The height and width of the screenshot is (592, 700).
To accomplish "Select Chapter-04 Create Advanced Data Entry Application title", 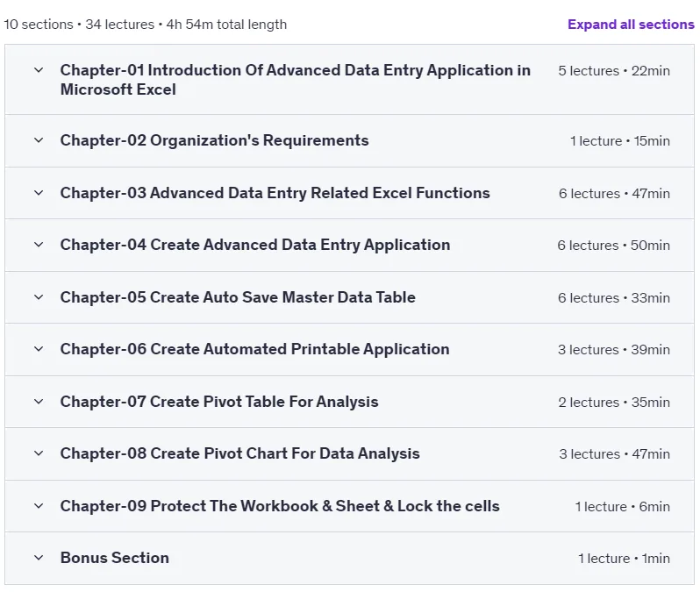I will click(255, 245).
